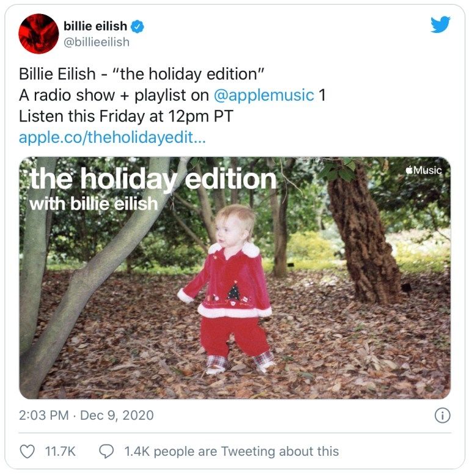
Task: Click the "Listen this Friday at 12pm PT" line
Action: click(126, 117)
